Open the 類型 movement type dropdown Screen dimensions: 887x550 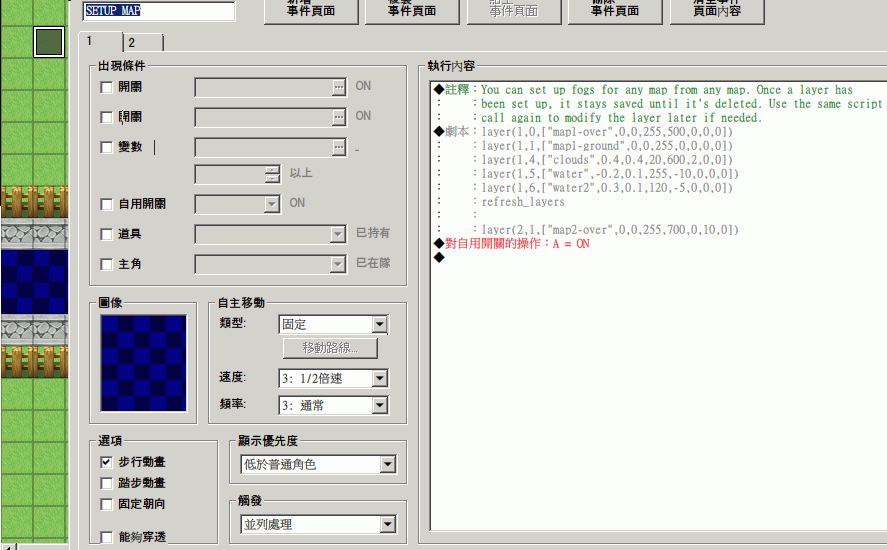tap(380, 325)
